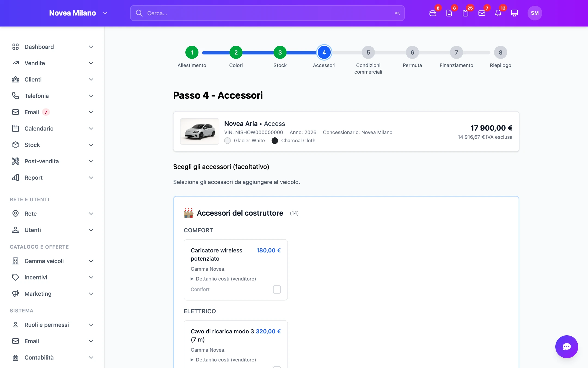Open the Incentivi sidebar item
The image size is (588, 368).
click(x=52, y=277)
